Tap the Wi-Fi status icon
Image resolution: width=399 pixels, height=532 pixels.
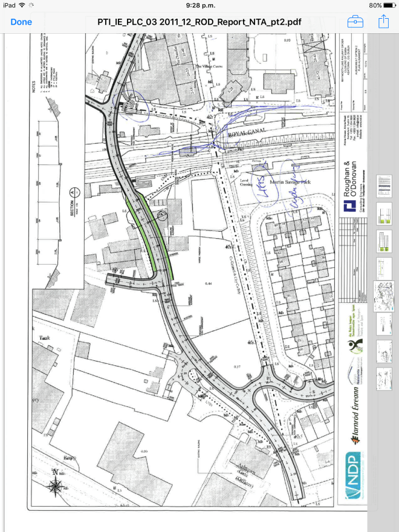[22, 5]
